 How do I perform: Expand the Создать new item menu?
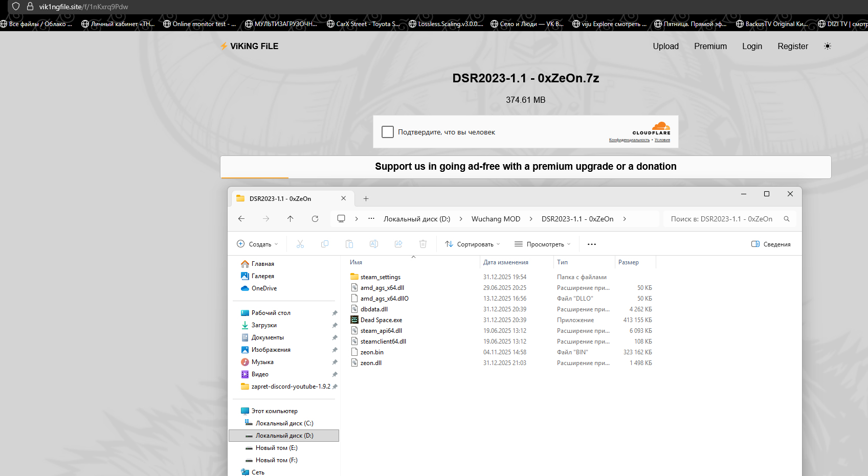click(x=257, y=244)
